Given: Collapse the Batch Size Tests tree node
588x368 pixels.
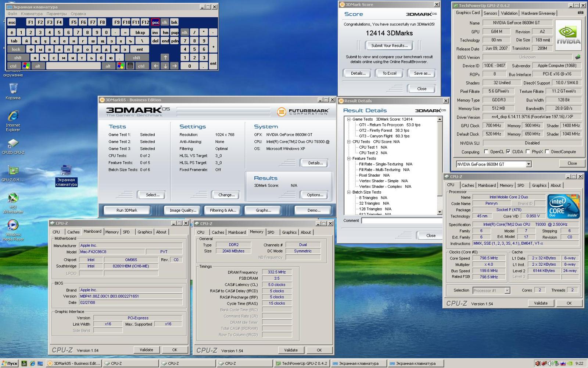Looking at the screenshot, I should 349,192.
